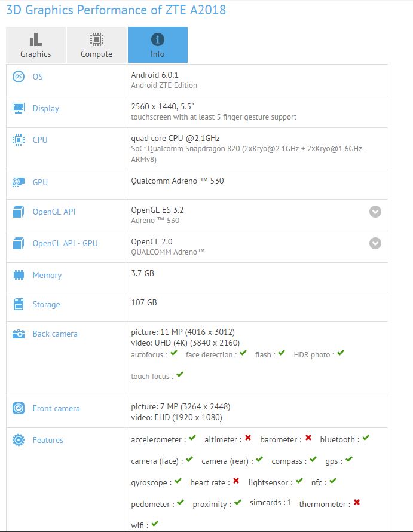Screen dimensions: 413x532
Task: Expand the OpenCL 2.0 details
Action: (375, 243)
